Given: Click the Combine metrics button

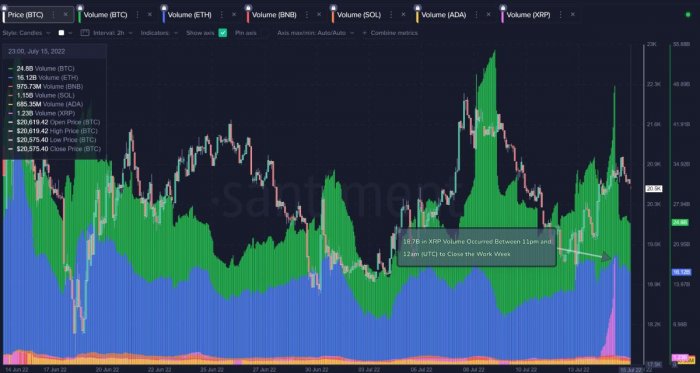Looking at the screenshot, I should tap(391, 33).
